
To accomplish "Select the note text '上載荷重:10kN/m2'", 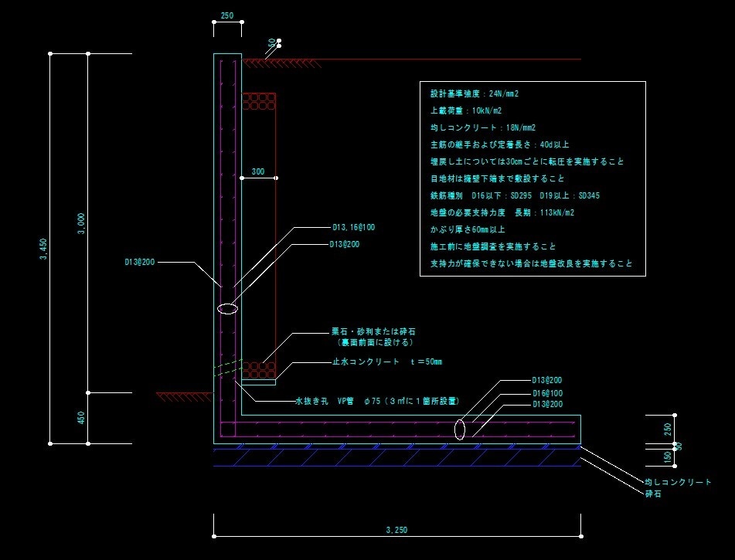I will click(466, 110).
